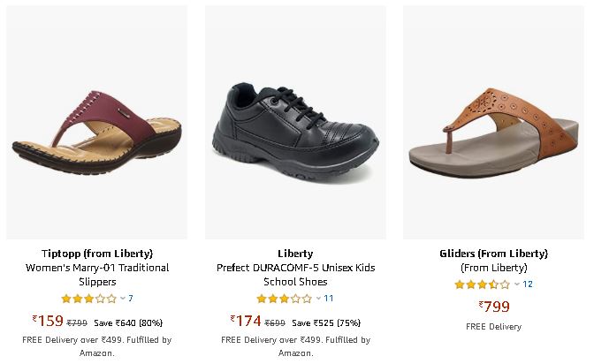The image size is (594, 364).
Task: Click the star rating of Tiptopp slippers
Action: pos(88,299)
